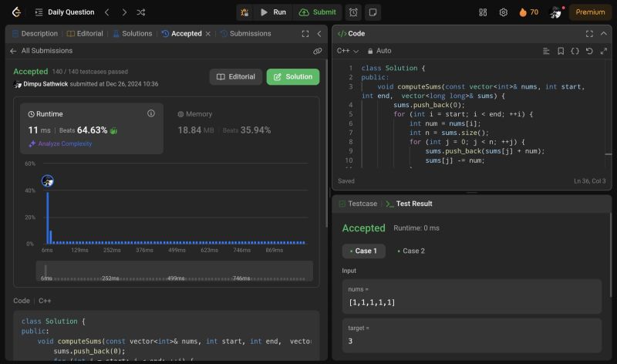Screen dimensions: 617x364
Task: Close the Accepted tab
Action: tap(208, 34)
